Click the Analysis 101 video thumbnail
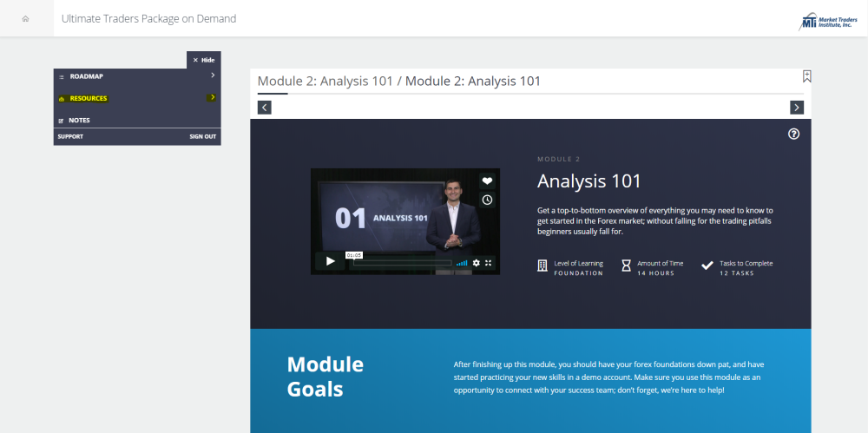 405,221
